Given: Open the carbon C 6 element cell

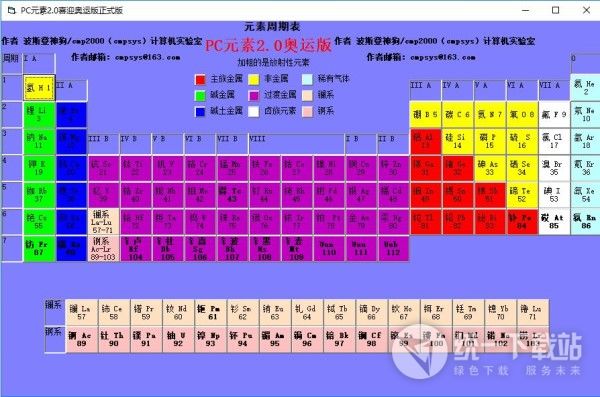Looking at the screenshot, I should (458, 114).
